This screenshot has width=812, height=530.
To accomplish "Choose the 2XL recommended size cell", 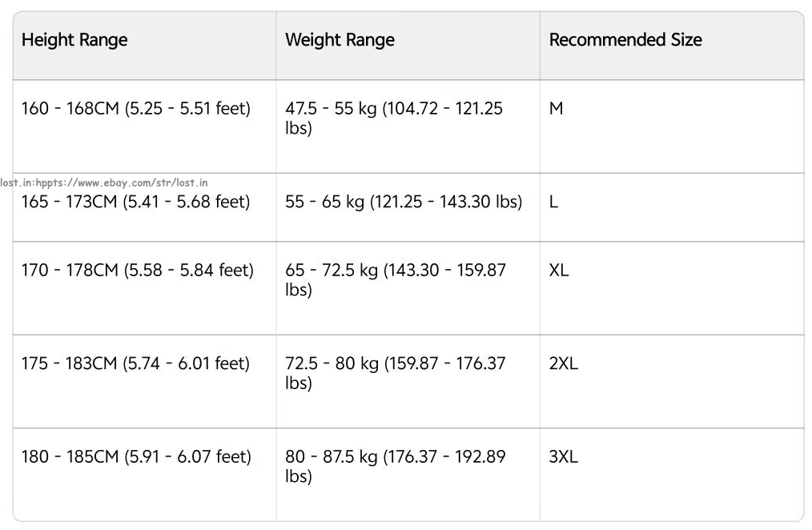I will coord(564,364).
